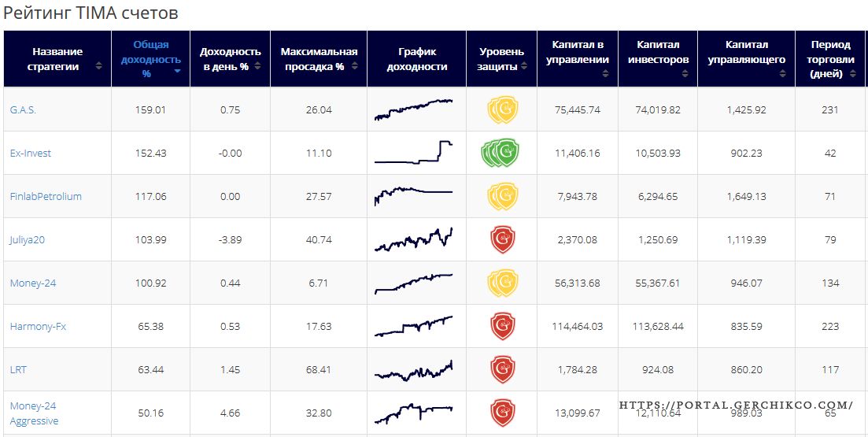Click the green triple shield for Ex-Invest

(501, 153)
